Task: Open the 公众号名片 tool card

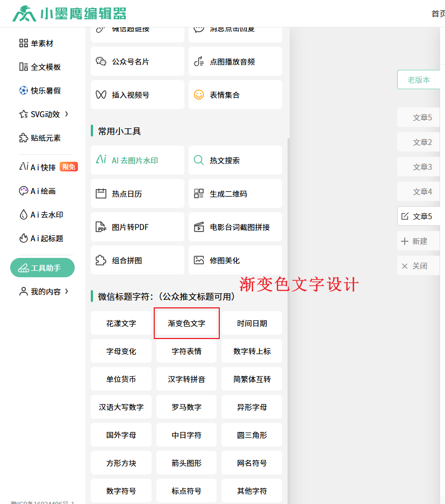Action: tap(138, 61)
